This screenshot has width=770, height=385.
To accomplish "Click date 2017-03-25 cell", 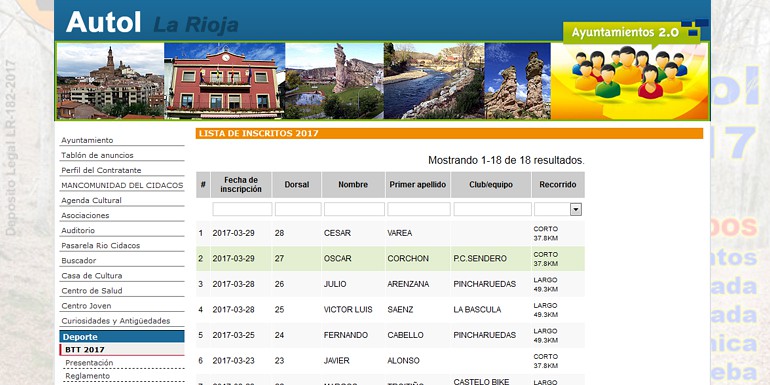I will pos(234,335).
